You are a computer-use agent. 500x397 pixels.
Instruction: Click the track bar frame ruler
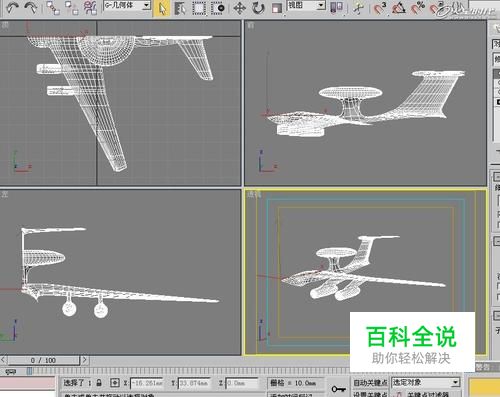187,371
